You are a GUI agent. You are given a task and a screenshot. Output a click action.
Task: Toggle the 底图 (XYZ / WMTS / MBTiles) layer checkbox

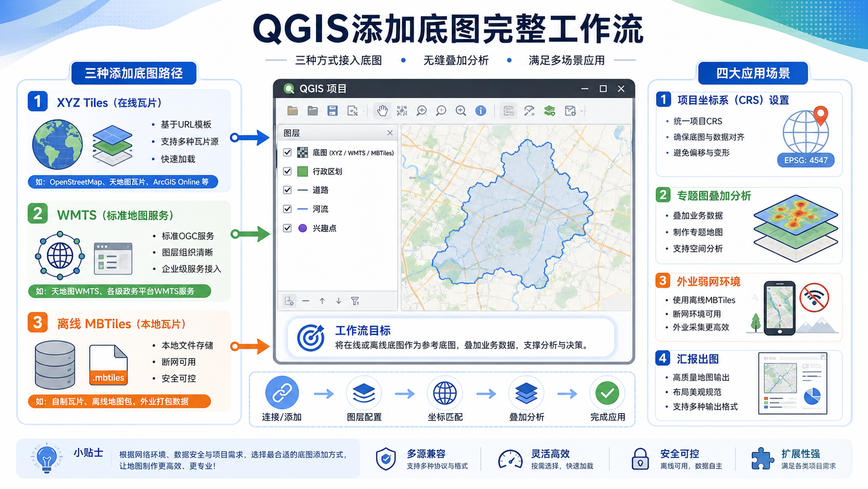coord(287,153)
